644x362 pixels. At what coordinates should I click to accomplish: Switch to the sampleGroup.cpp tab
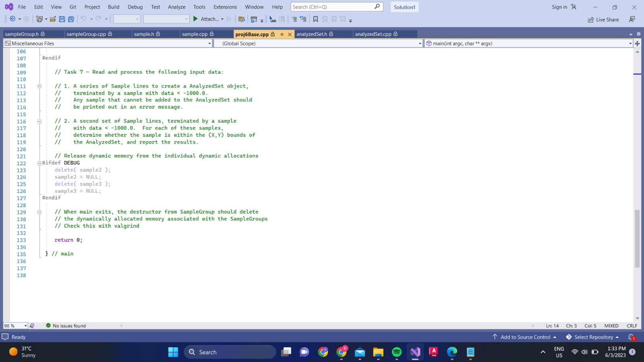(86, 34)
